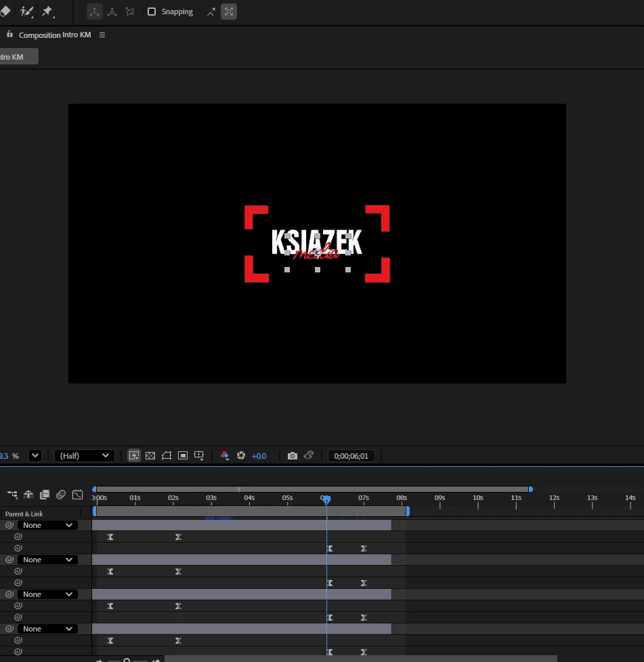The height and width of the screenshot is (662, 644).
Task: Click the work area end handle
Action: pos(408,512)
